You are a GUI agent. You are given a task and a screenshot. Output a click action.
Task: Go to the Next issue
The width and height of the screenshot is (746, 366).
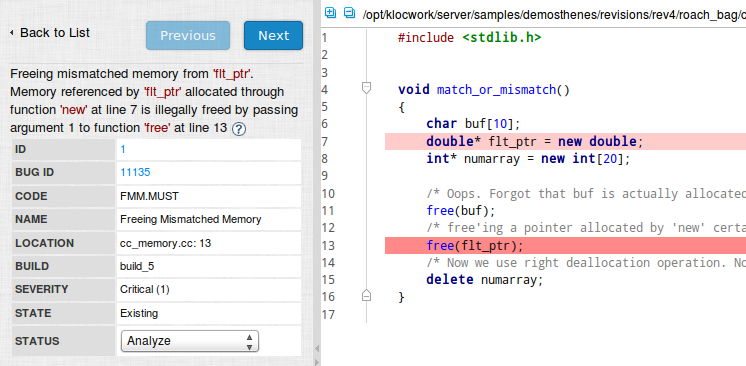click(x=274, y=36)
